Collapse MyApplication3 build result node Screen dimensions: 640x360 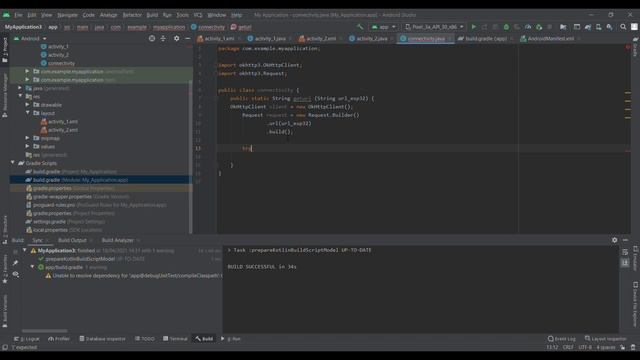click(25, 250)
